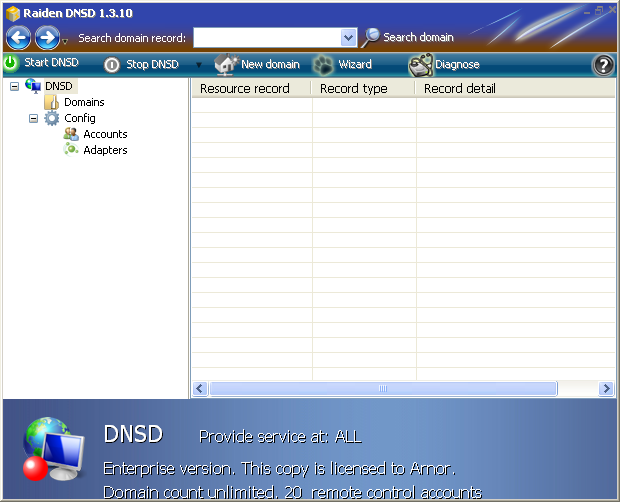This screenshot has height=502, width=620.
Task: Click the Search domain magnifier icon
Action: pos(371,38)
